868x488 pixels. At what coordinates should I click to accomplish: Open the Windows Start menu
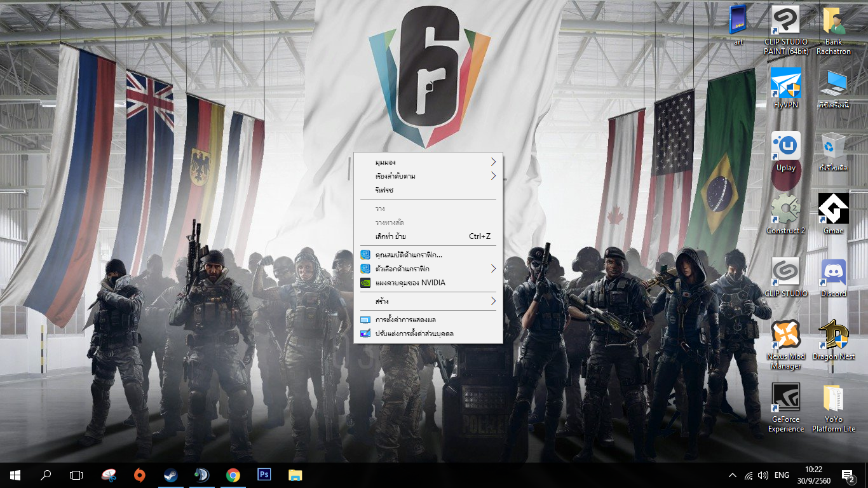[15, 475]
